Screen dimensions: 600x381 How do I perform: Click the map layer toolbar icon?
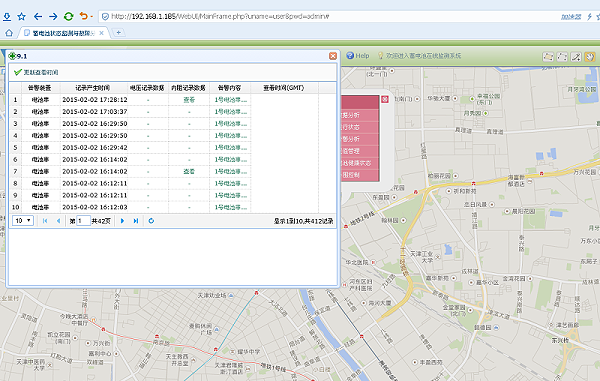(x=548, y=57)
